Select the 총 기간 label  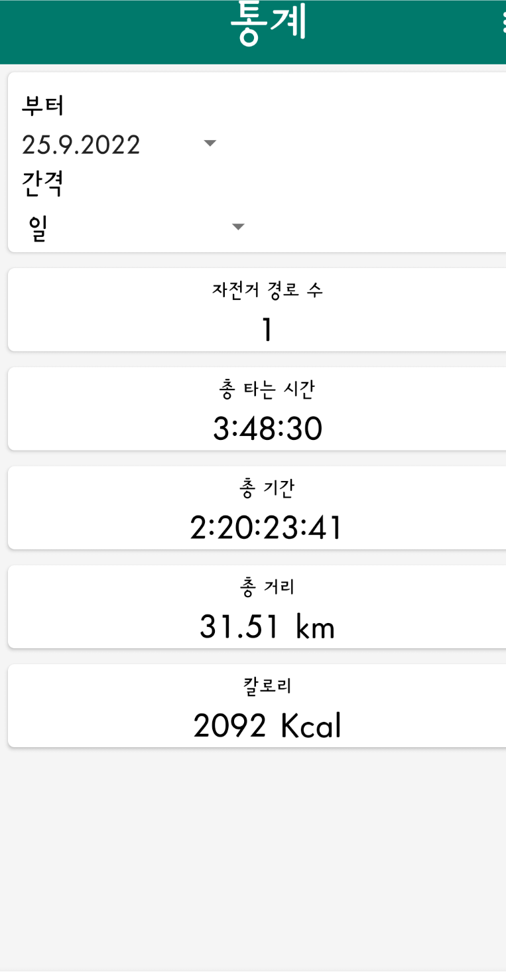coord(266,488)
